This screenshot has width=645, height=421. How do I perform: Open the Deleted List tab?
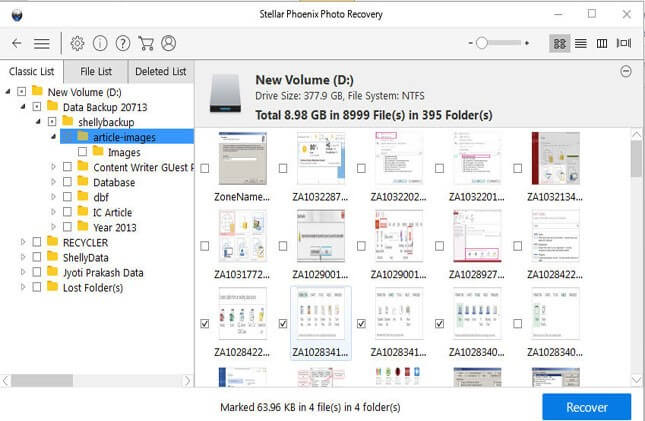click(160, 71)
